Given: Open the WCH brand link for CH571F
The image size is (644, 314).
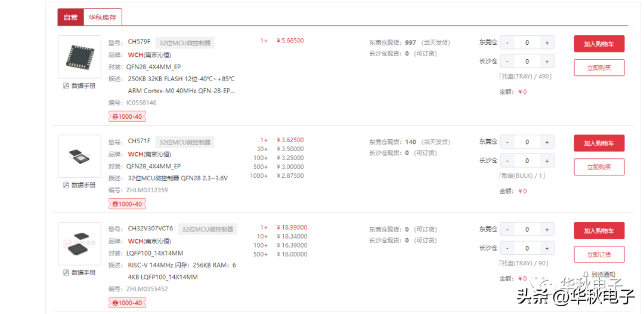Looking at the screenshot, I should [135, 154].
